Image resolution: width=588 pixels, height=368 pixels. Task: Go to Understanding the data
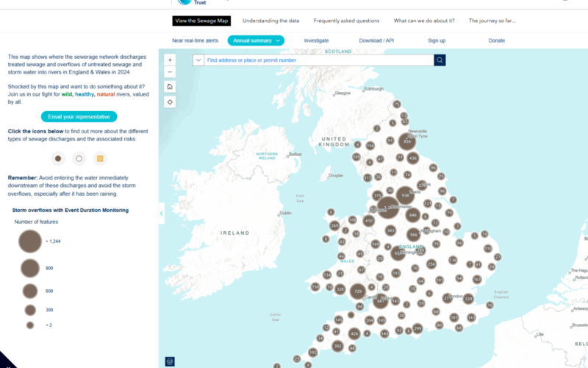270,21
